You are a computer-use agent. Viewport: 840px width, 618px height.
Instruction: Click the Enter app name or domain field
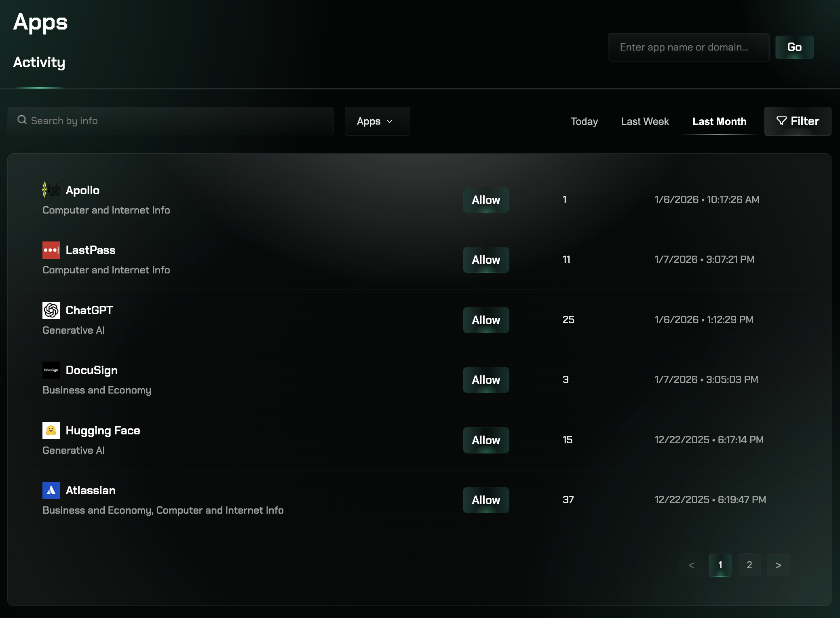688,47
